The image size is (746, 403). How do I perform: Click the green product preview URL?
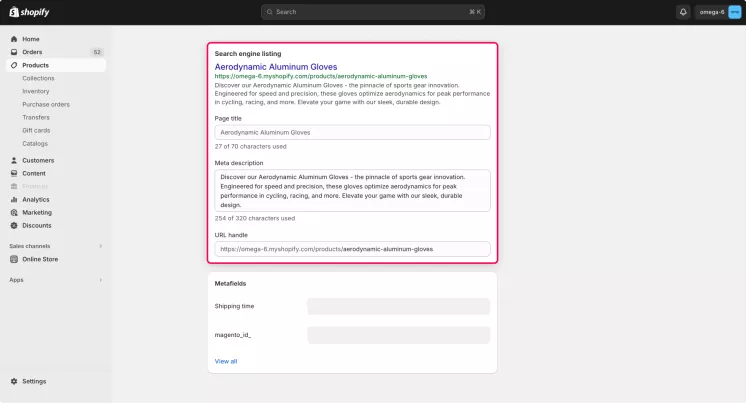pos(321,76)
